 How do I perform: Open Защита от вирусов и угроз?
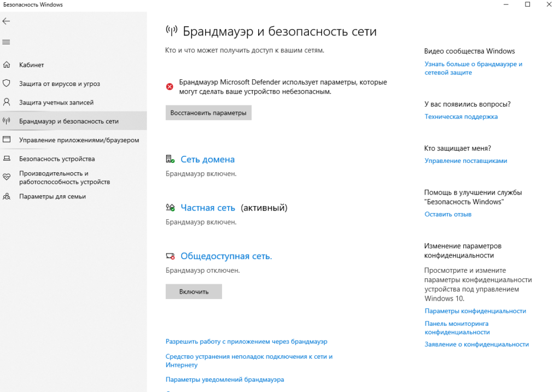(73, 84)
